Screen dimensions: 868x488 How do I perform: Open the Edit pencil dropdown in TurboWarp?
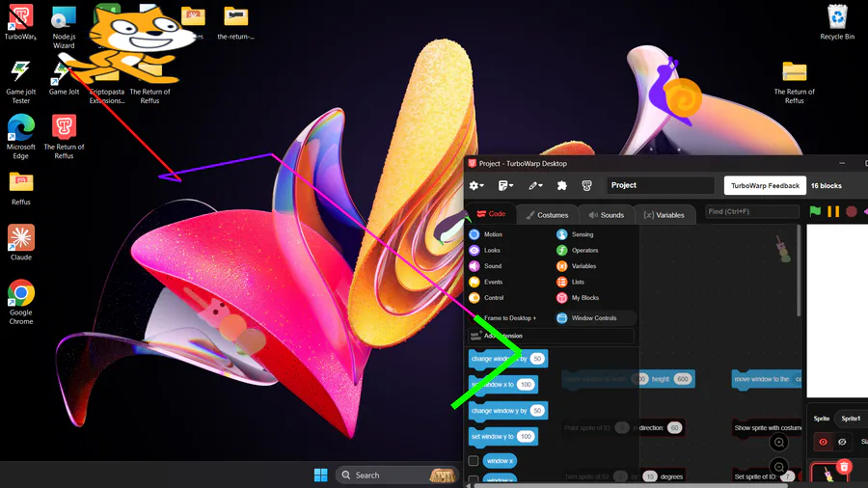(534, 185)
